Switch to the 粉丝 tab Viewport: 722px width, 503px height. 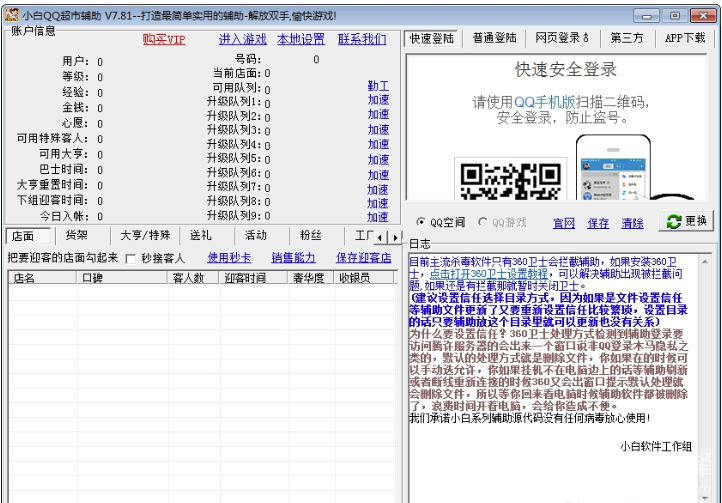pos(316,236)
